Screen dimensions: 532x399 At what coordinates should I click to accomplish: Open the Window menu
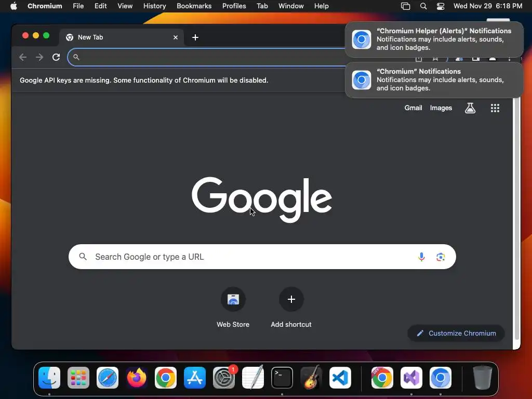point(291,6)
